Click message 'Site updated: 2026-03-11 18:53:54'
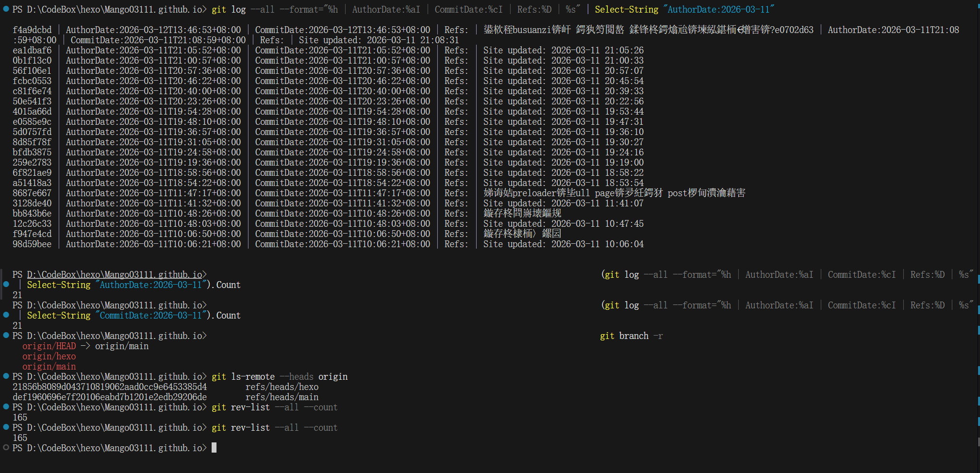The image size is (980, 473). tap(564, 183)
